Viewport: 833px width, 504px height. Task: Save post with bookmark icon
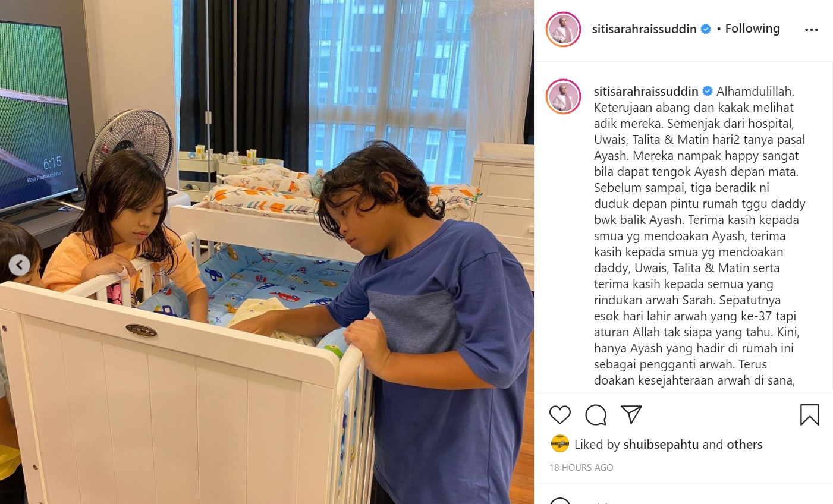tap(809, 414)
